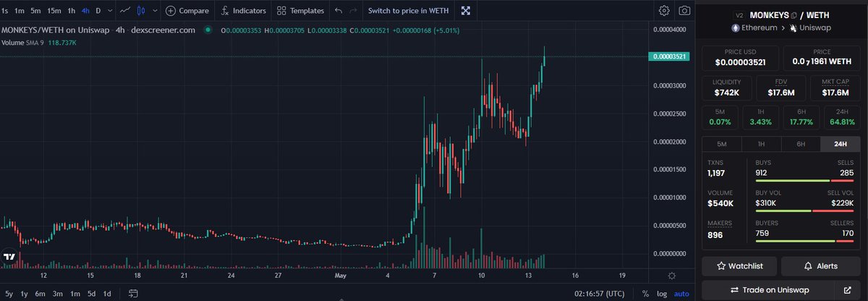The height and width of the screenshot is (301, 868).
Task: Set the chart range to 1y
Action: tap(25, 294)
